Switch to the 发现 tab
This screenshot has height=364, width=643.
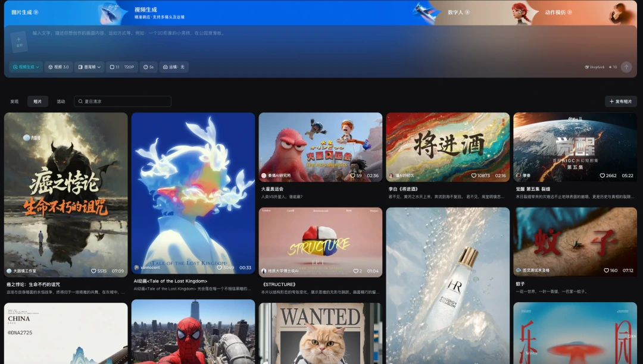pos(14,102)
